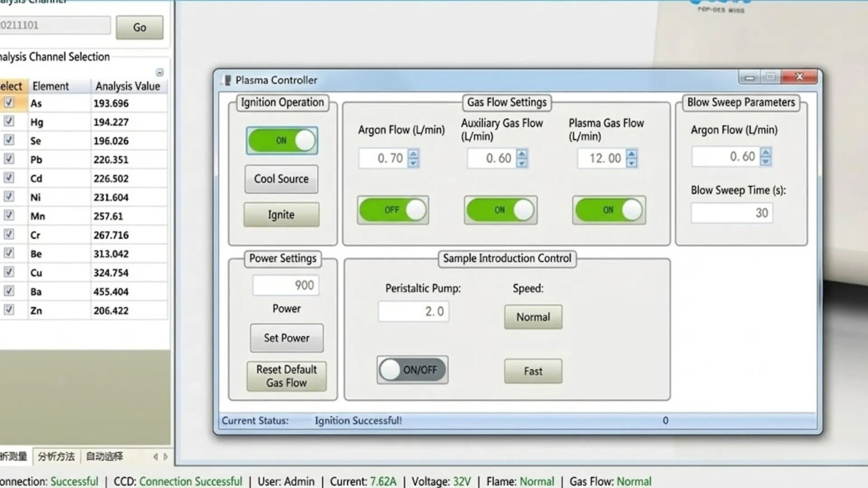868x488 pixels.
Task: Select Fast pump speed
Action: tap(533, 371)
